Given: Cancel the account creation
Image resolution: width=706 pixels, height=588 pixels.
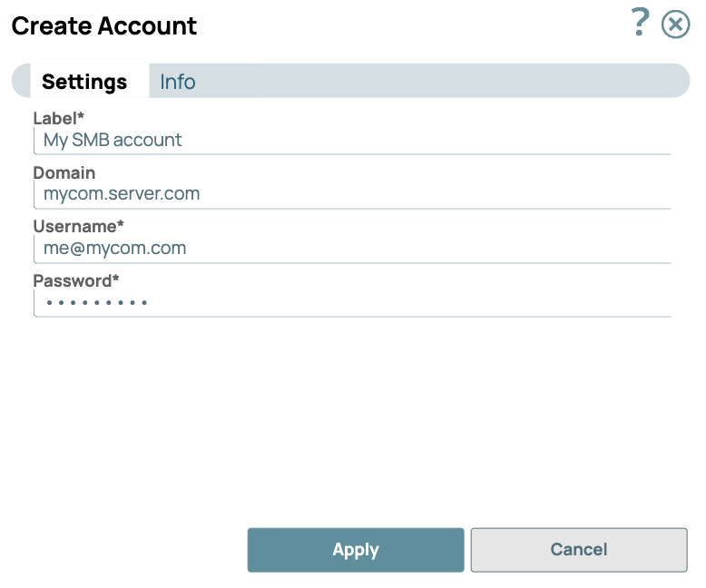Looking at the screenshot, I should [578, 550].
